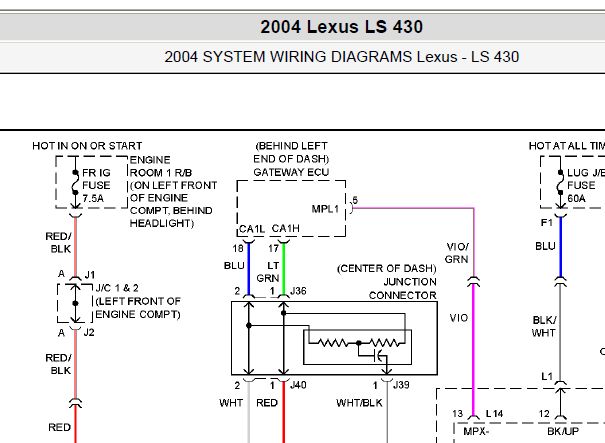Select the "GATEWAY ECU" label

tap(291, 172)
